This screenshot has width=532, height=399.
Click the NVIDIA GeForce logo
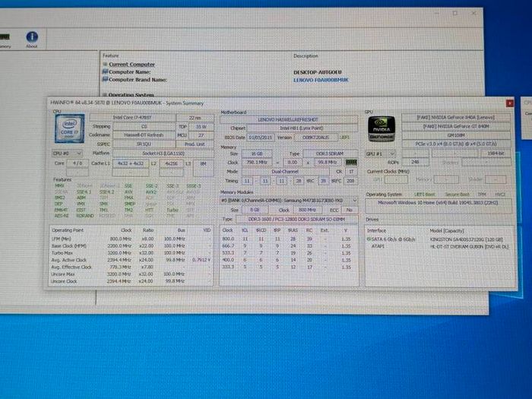click(382, 129)
